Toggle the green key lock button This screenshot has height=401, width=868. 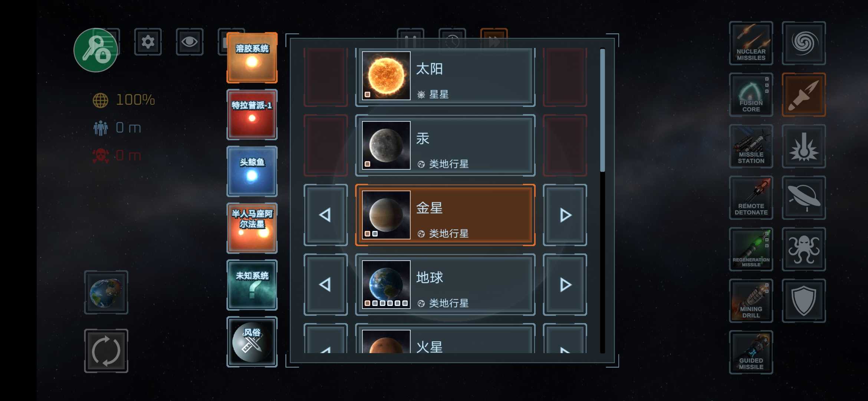96,50
